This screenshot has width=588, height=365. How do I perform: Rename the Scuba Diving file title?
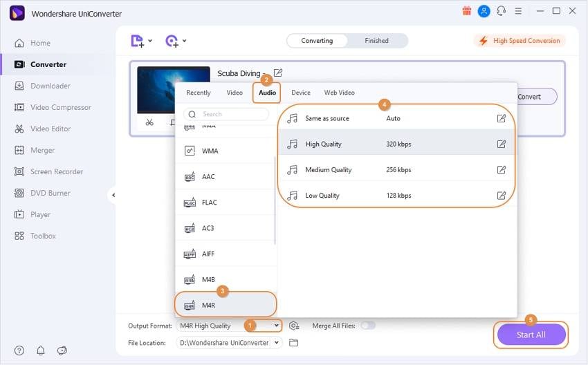tap(278, 73)
